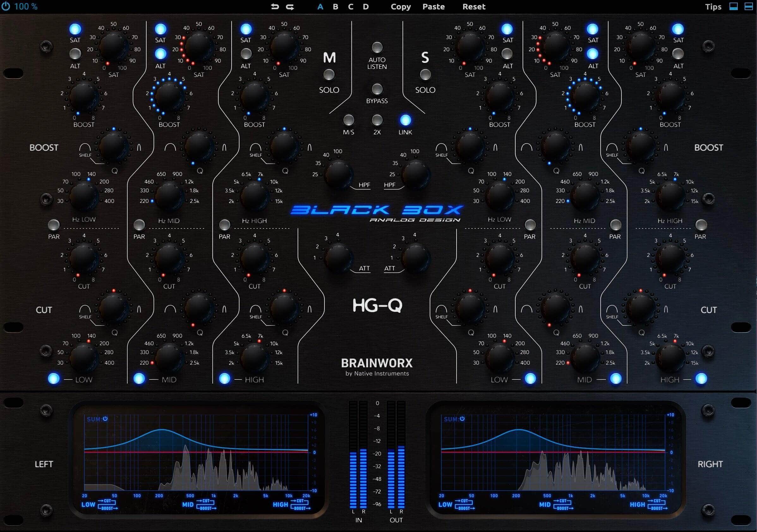Turn off SAT on the M LOW band
The image size is (757, 532).
click(75, 29)
